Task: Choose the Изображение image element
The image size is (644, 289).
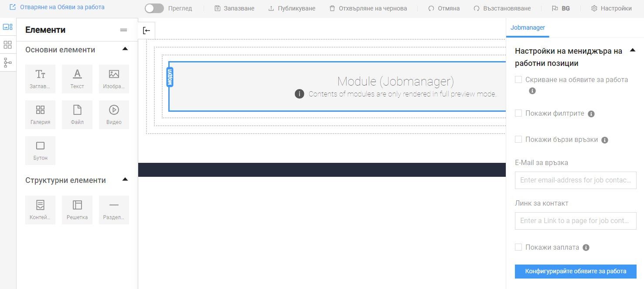Action: click(114, 79)
